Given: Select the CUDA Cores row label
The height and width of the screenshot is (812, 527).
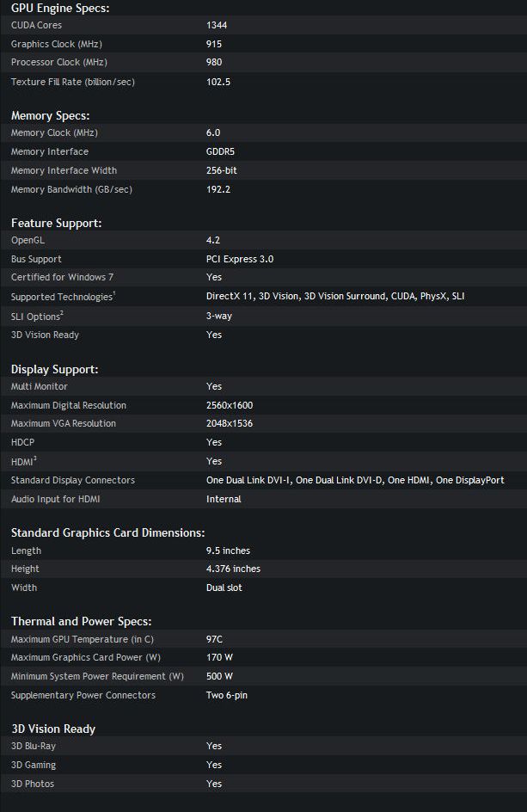Looking at the screenshot, I should [x=36, y=25].
